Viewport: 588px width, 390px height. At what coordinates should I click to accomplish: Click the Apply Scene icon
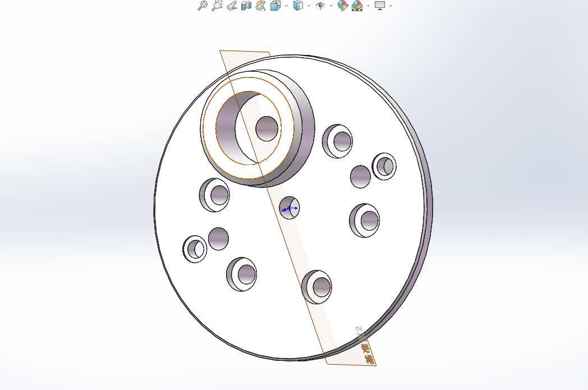point(357,6)
